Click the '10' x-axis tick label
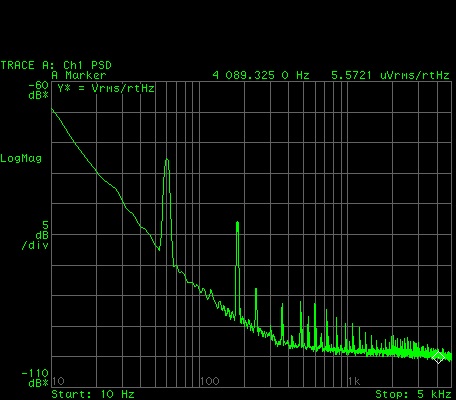Image resolution: width=456 pixels, height=400 pixels. pyautogui.click(x=58, y=381)
